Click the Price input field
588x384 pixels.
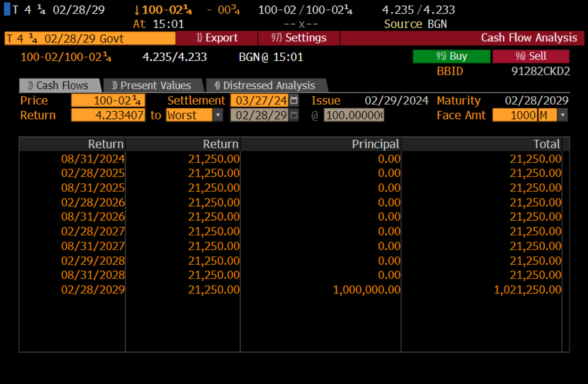point(108,100)
